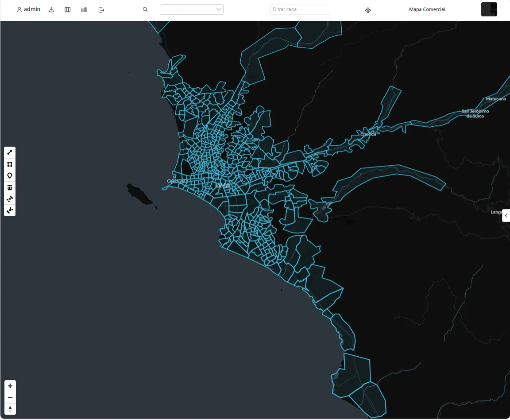This screenshot has height=420, width=510.
Task: Click the San Jerónimo de Surco label
Action: pyautogui.click(x=475, y=113)
